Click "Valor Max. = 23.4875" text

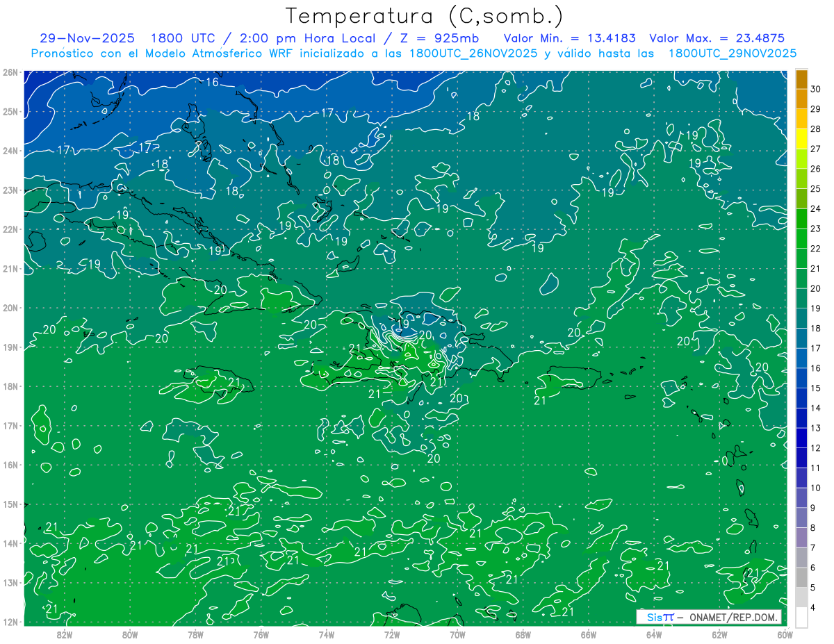[x=717, y=38]
